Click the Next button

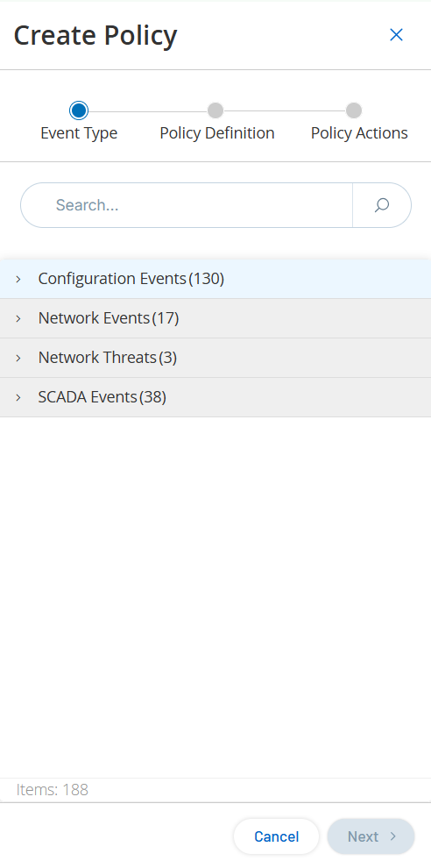pyautogui.click(x=371, y=836)
